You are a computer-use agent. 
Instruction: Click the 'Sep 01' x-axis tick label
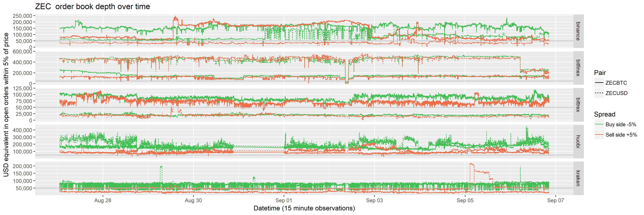pyautogui.click(x=284, y=201)
